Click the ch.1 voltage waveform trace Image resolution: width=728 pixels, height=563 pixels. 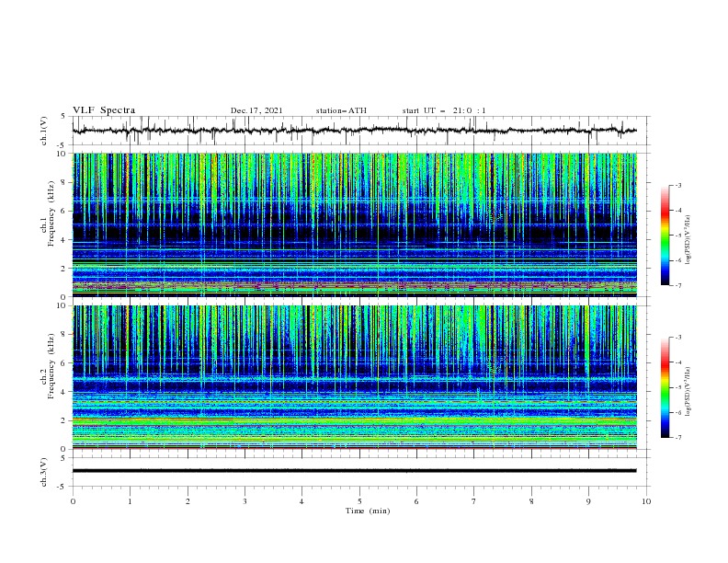click(355, 131)
